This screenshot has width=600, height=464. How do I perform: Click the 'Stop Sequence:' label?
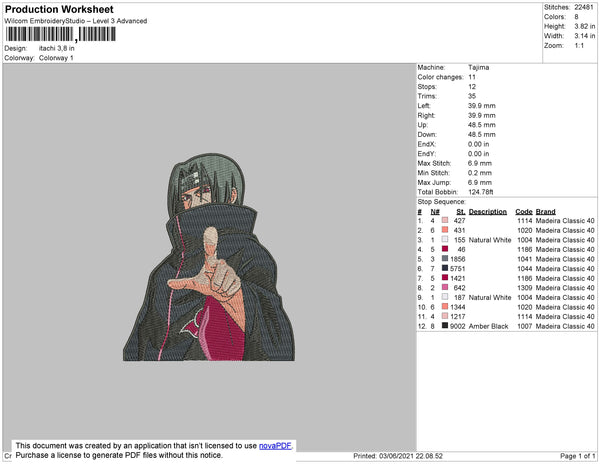point(442,202)
